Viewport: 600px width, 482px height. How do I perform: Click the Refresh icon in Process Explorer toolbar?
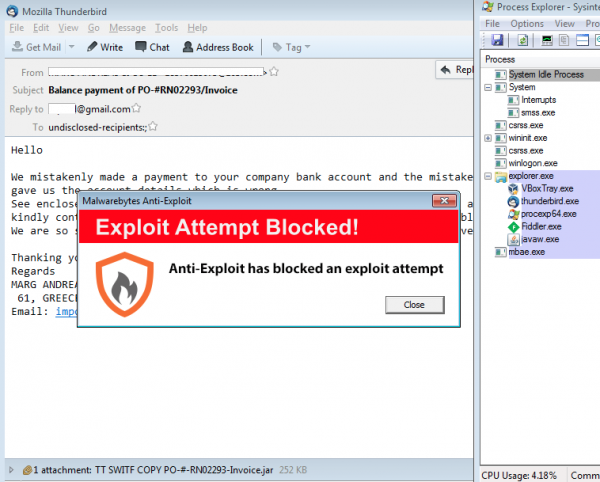click(x=523, y=40)
